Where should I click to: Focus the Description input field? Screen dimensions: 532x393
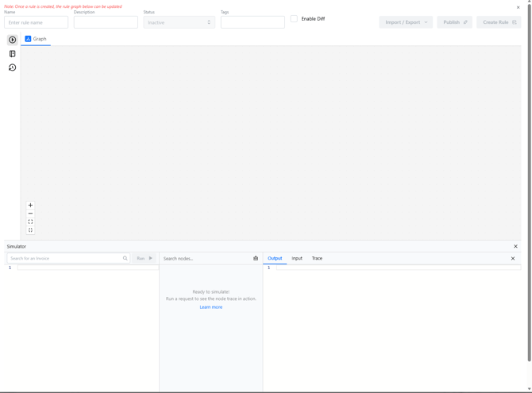pyautogui.click(x=106, y=22)
